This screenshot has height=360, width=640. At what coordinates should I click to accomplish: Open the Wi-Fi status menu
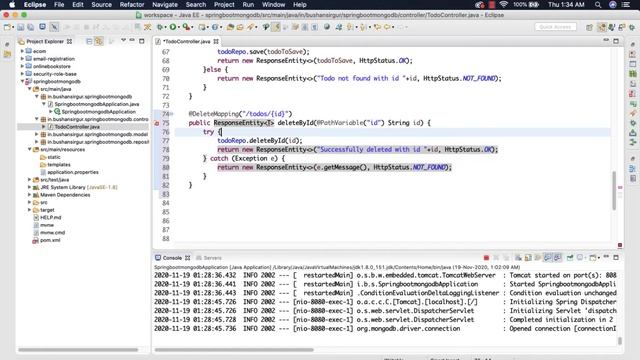503,5
